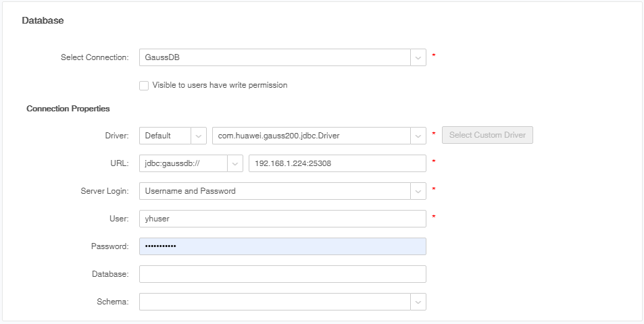This screenshot has width=644, height=324.
Task: Enable the write permission visibility checkbox
Action: [x=144, y=86]
